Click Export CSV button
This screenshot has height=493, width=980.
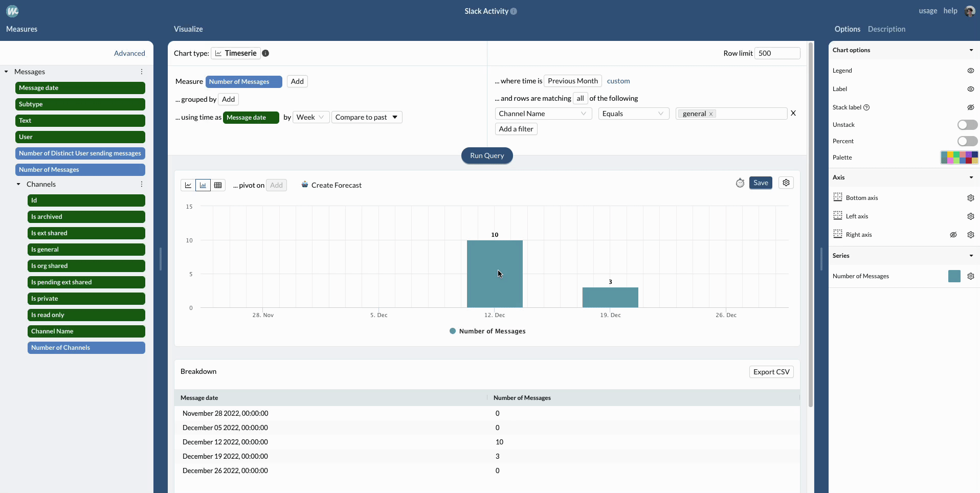[771, 372]
